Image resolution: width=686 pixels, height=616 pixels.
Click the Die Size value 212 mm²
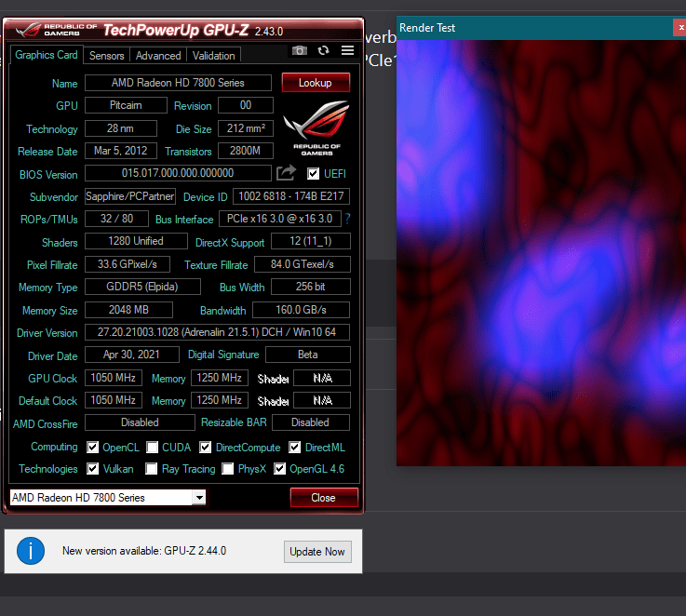tap(246, 128)
